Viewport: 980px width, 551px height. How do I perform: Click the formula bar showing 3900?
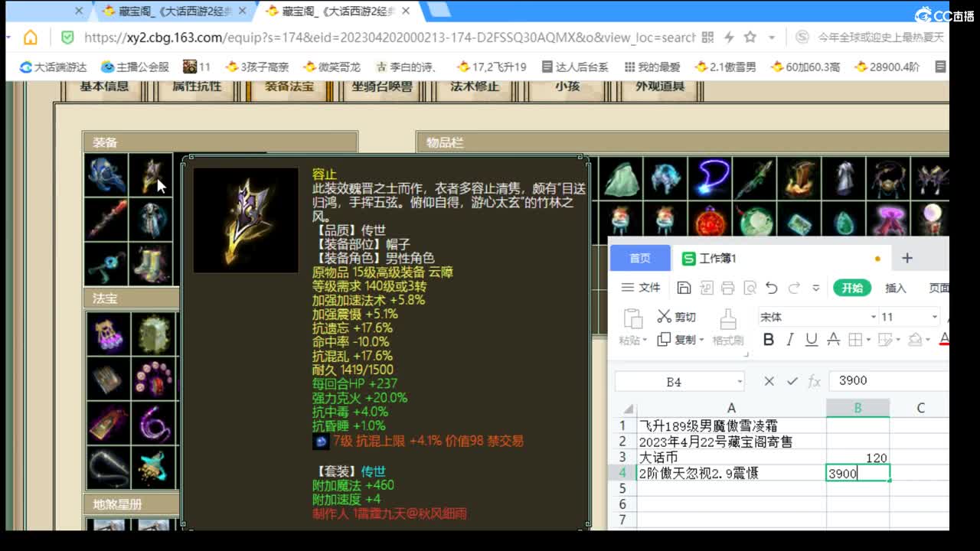888,381
